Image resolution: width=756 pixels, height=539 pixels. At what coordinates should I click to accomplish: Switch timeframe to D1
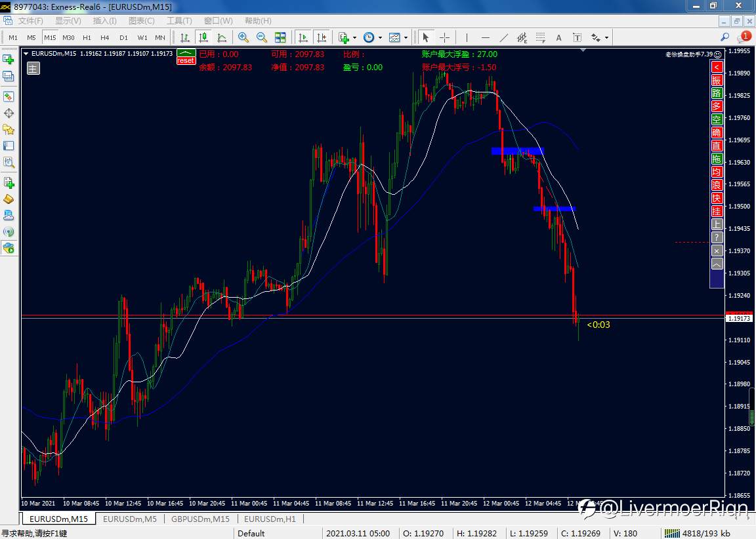coord(123,37)
